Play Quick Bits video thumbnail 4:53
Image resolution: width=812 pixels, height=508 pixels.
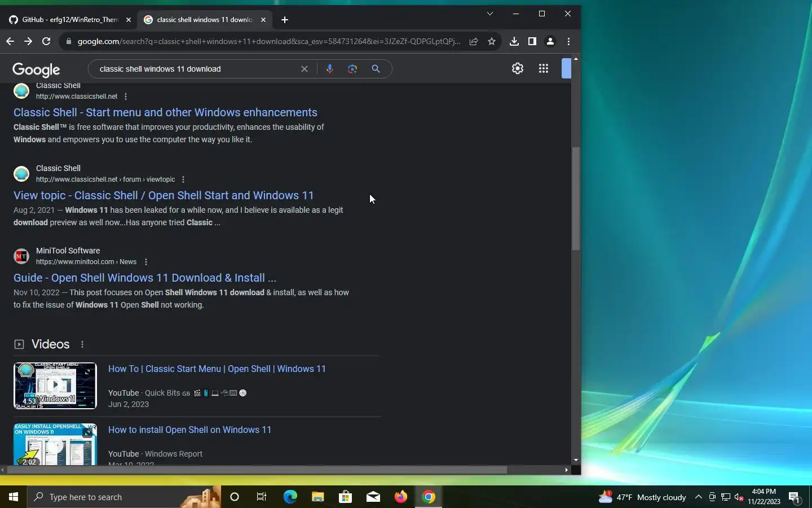(x=55, y=386)
